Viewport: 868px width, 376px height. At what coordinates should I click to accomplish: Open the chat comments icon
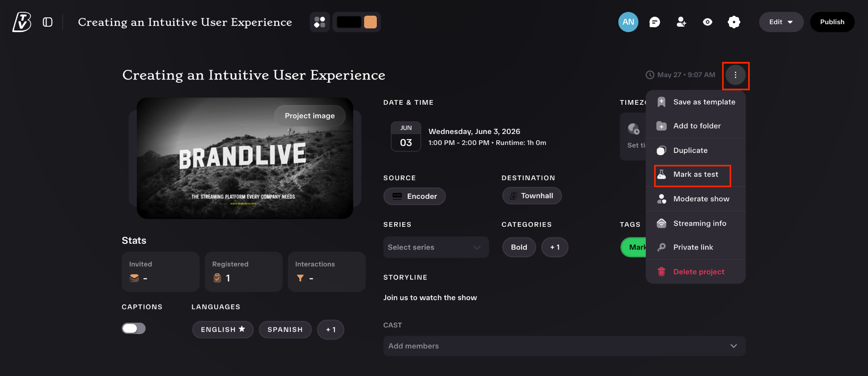click(655, 22)
